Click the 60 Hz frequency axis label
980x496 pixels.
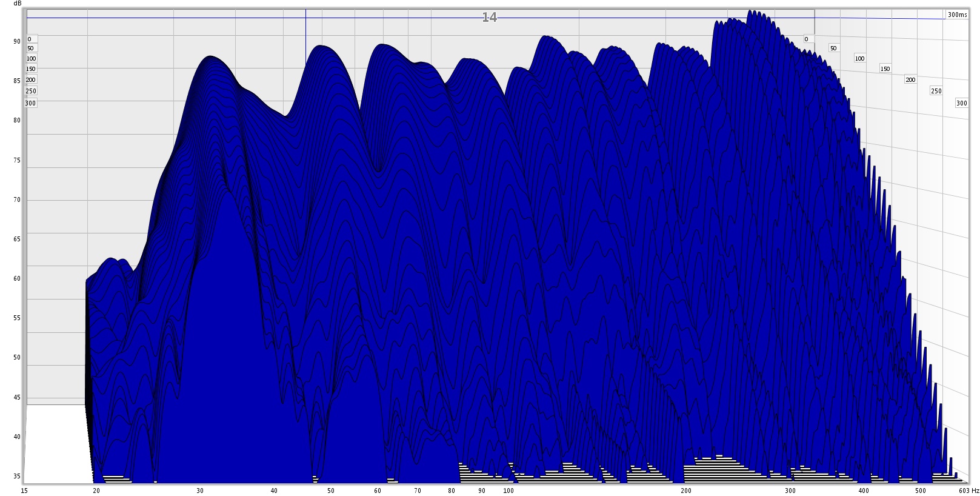point(378,491)
